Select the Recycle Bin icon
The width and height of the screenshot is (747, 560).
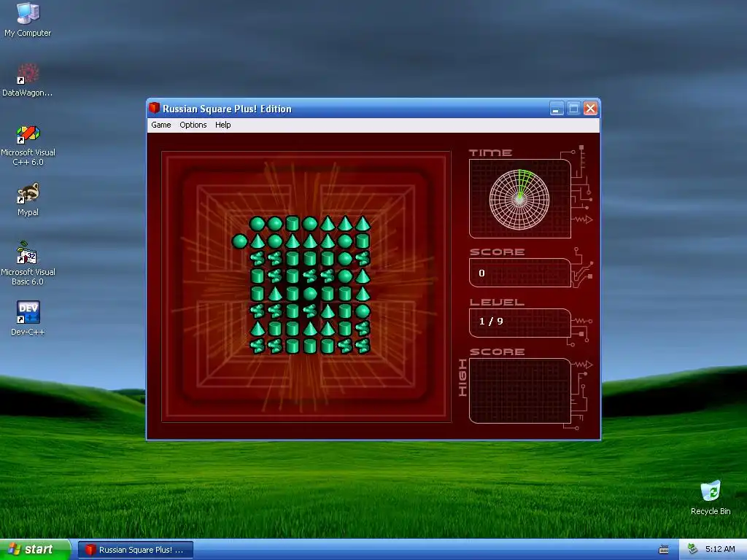[x=711, y=497]
